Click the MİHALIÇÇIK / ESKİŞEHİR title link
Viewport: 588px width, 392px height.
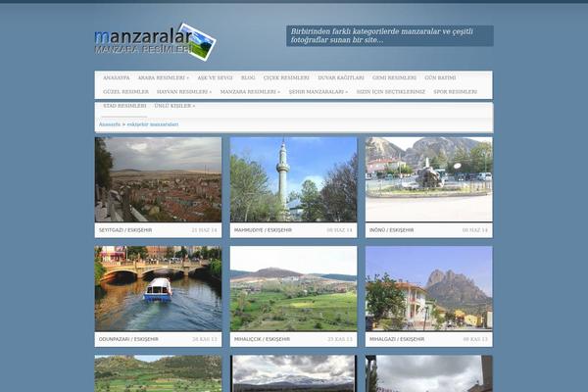click(262, 339)
